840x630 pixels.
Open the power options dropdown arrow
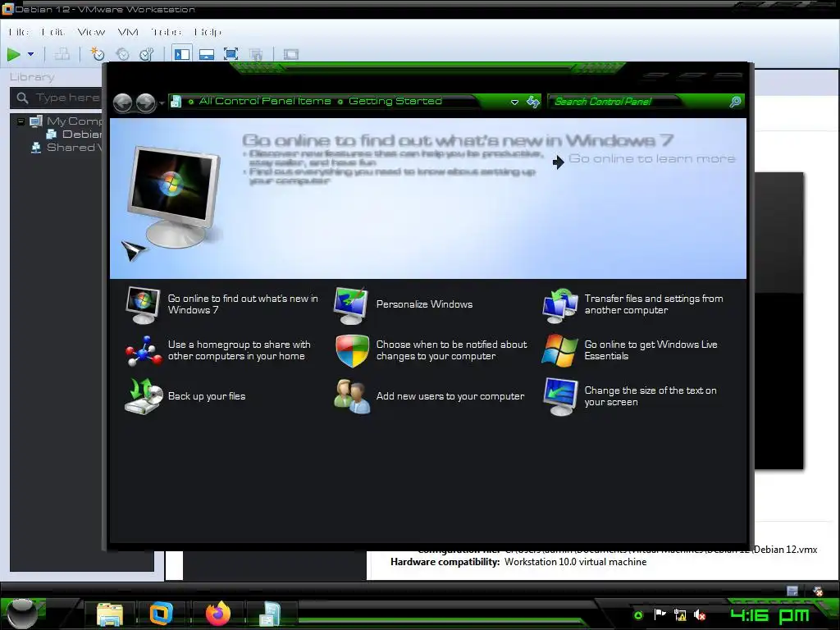pos(30,54)
